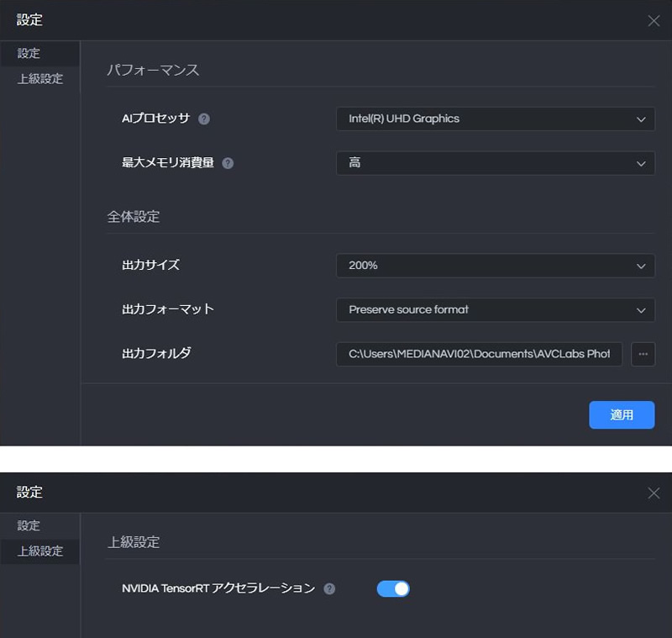Click the help icon beside 最大メモリ消費量

228,163
